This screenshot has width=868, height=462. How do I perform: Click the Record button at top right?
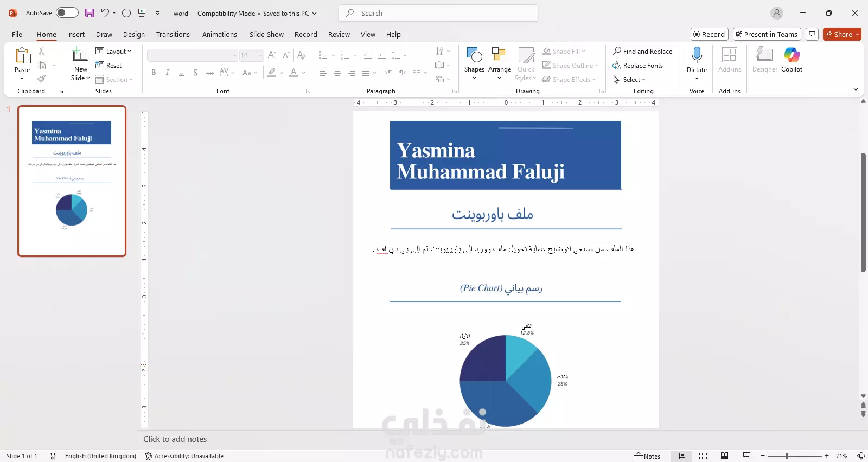[x=710, y=34]
